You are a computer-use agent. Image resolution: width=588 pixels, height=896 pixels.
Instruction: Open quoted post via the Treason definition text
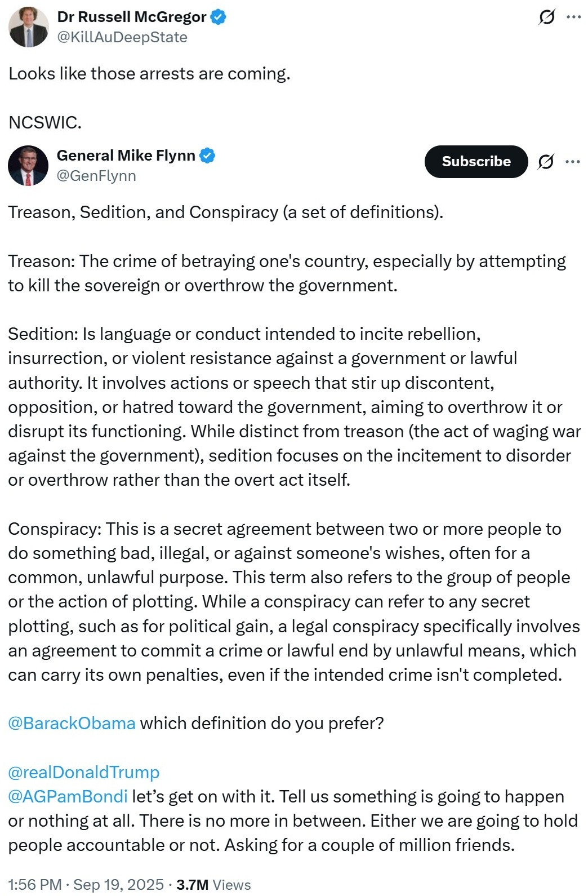pos(287,273)
